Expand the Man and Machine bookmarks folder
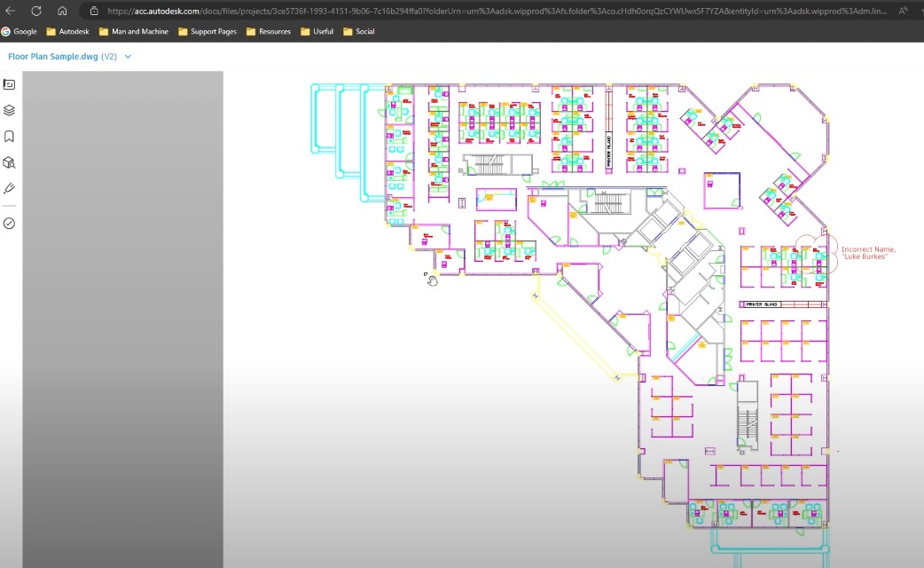The image size is (924, 568). point(133,31)
